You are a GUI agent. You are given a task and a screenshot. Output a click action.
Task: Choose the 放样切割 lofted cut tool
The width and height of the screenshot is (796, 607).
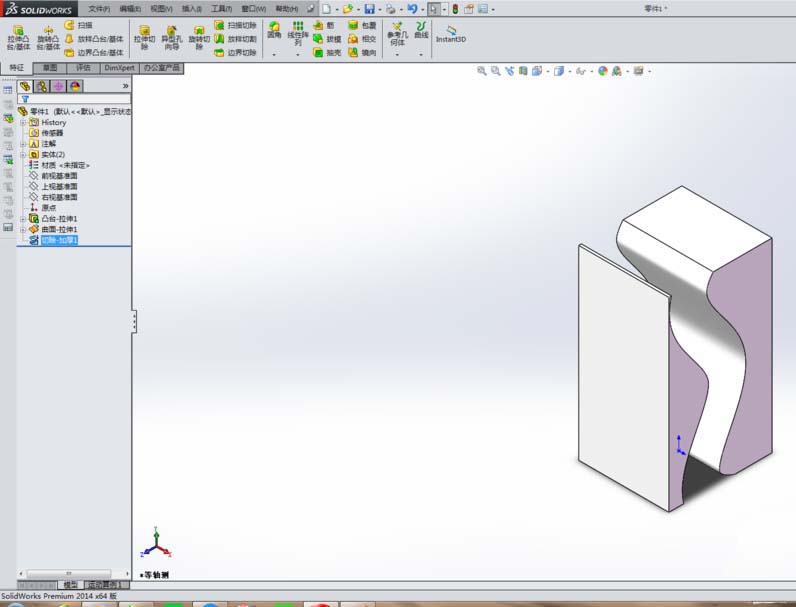[x=236, y=39]
